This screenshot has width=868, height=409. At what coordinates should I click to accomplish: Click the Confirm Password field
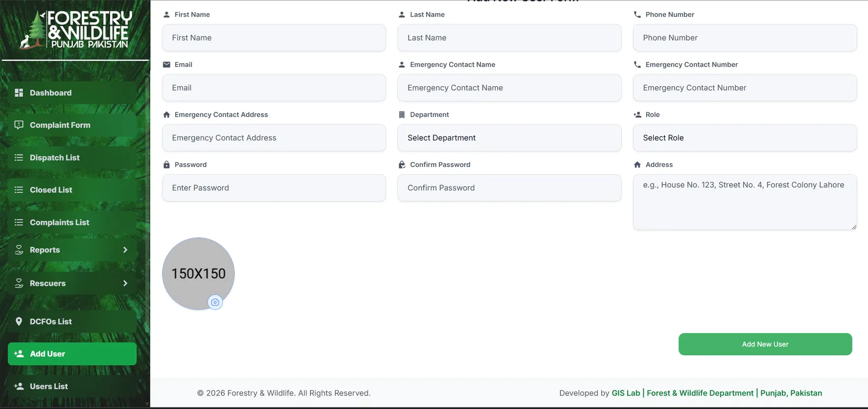(x=509, y=188)
